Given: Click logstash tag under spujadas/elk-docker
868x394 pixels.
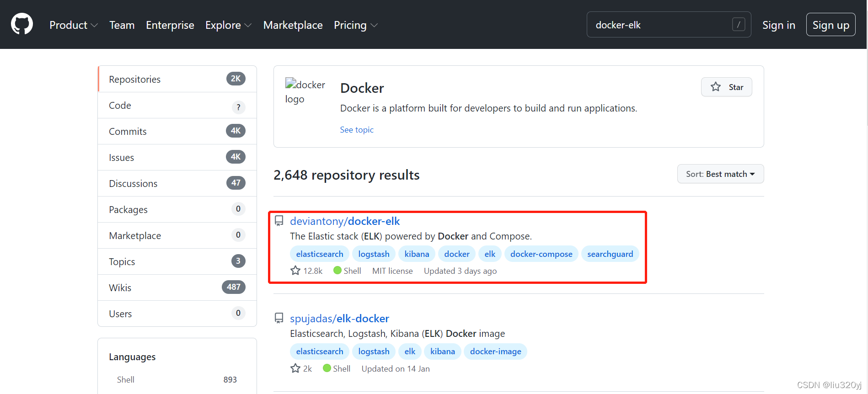Looking at the screenshot, I should [x=374, y=351].
